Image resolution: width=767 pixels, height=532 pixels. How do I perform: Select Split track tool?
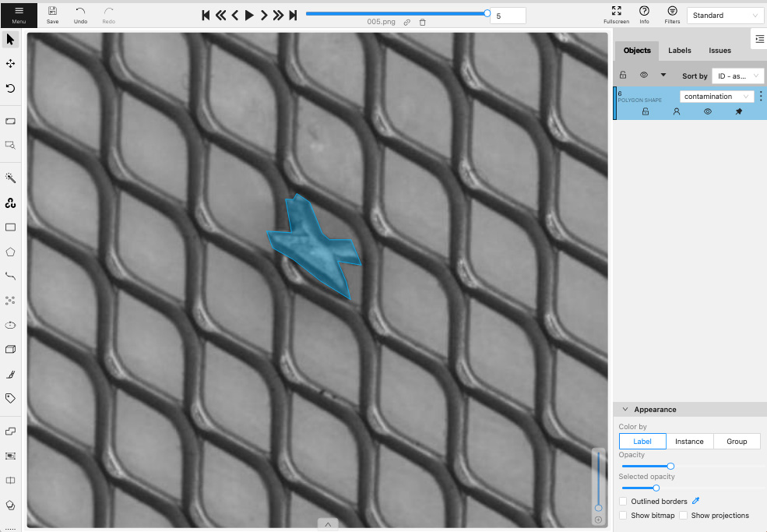coord(10,480)
